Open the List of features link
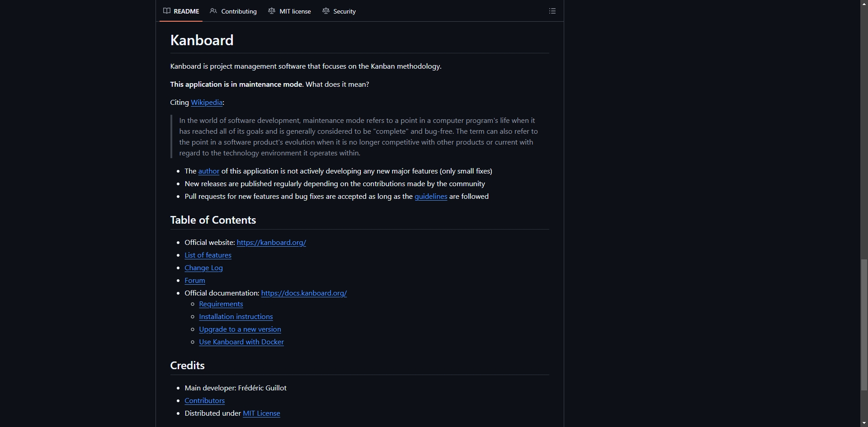868x427 pixels. (208, 255)
